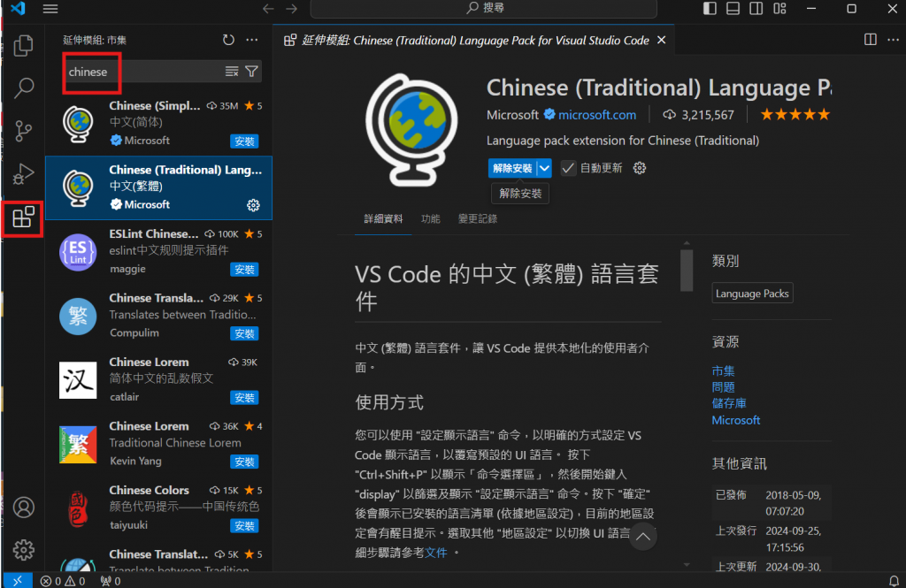This screenshot has height=588, width=906.
Task: Click the Microsoft publisher name in header
Action: (512, 115)
